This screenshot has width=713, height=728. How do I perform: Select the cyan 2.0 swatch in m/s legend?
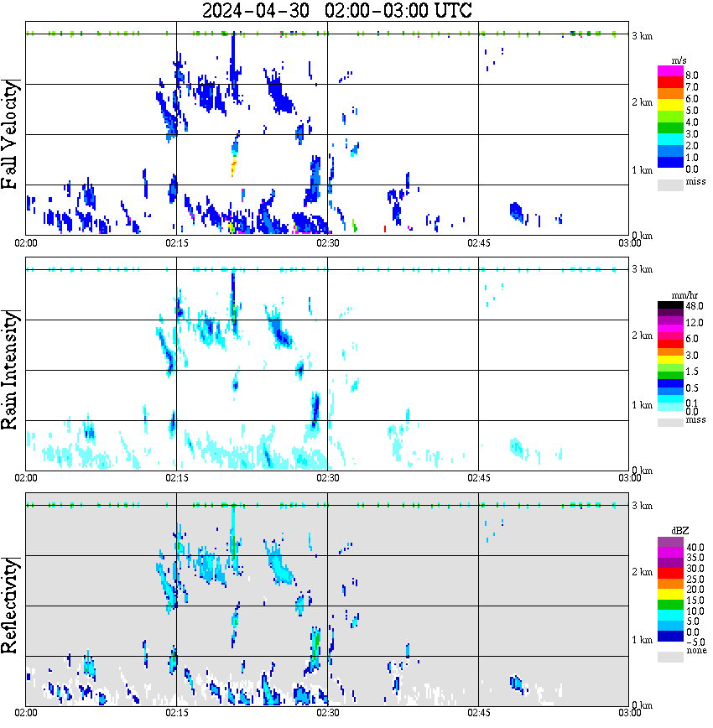pos(670,140)
